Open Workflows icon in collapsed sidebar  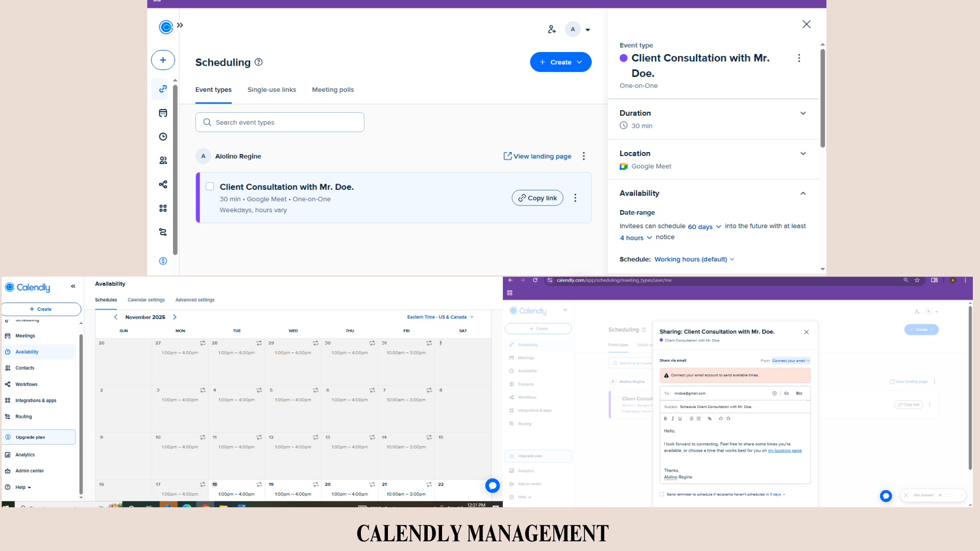(x=163, y=184)
